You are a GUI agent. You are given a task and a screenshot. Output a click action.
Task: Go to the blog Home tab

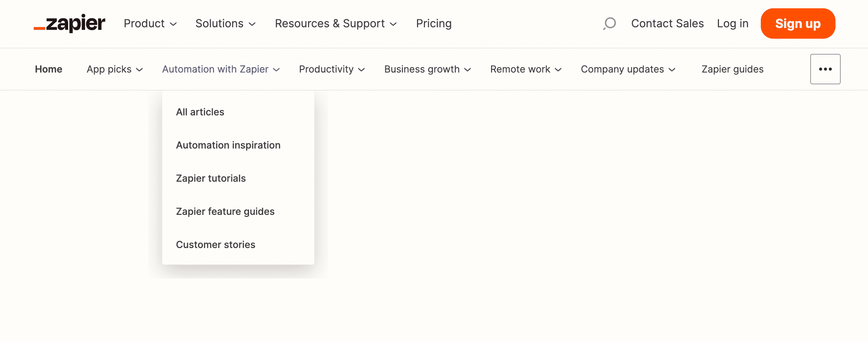tap(48, 69)
